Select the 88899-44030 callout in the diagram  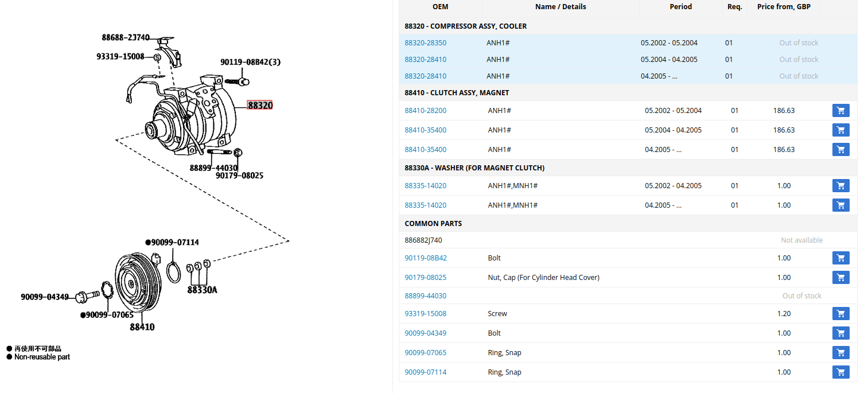point(213,168)
